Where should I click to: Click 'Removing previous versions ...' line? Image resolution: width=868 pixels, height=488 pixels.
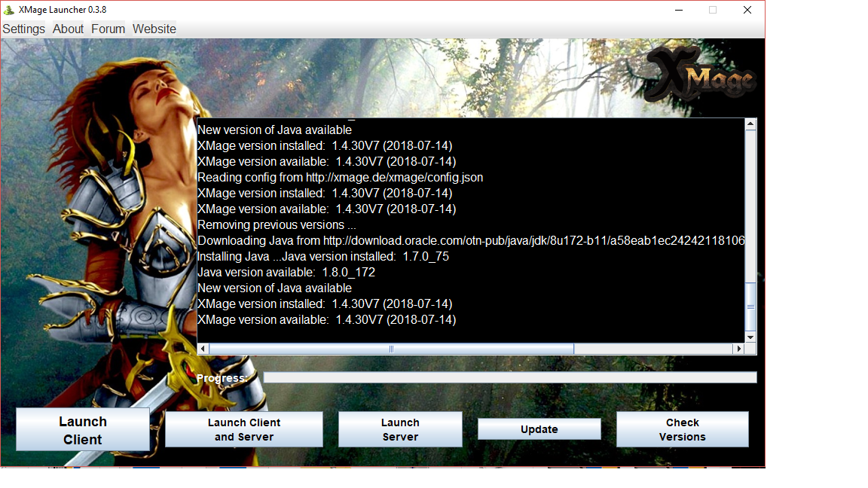click(x=277, y=225)
